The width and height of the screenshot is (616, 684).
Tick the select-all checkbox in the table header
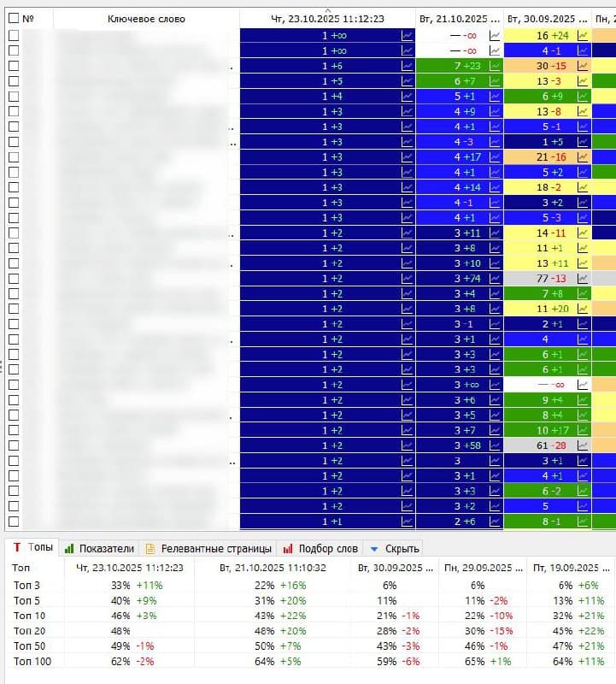coord(13,19)
